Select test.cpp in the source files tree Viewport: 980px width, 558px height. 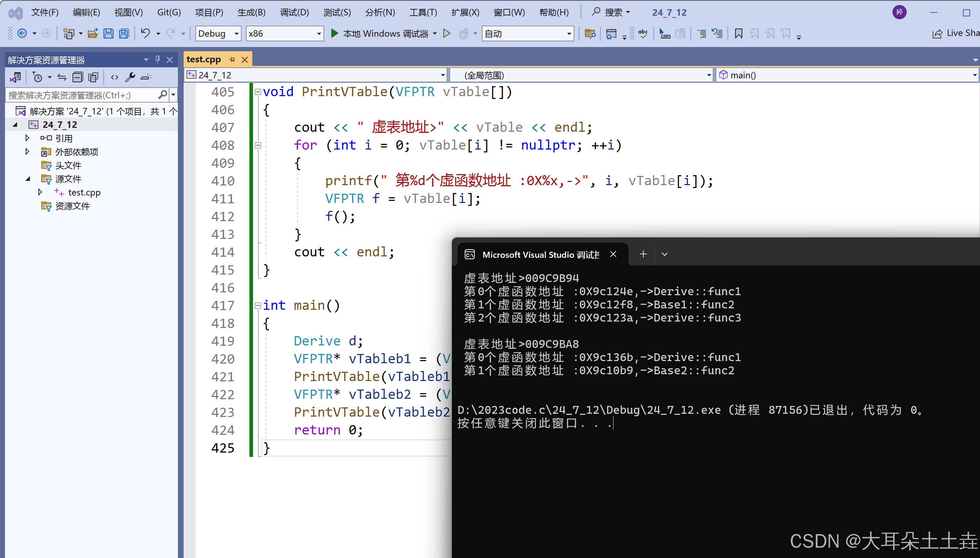click(84, 192)
